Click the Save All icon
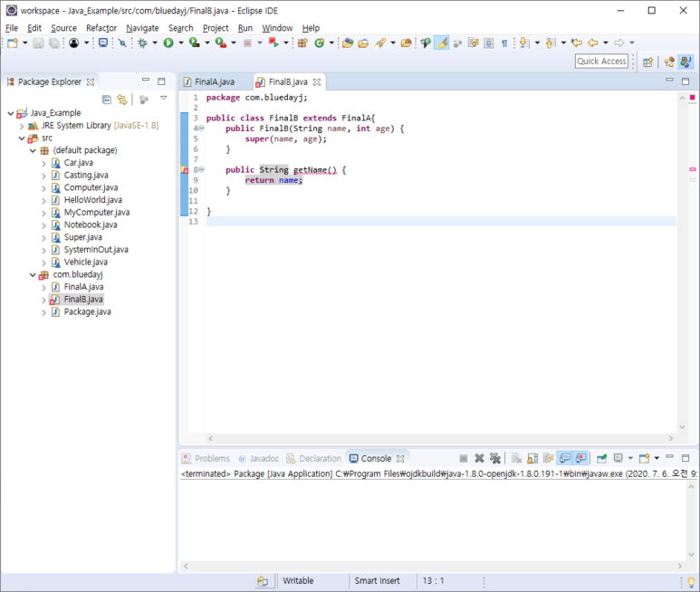This screenshot has width=700, height=592. 54,43
